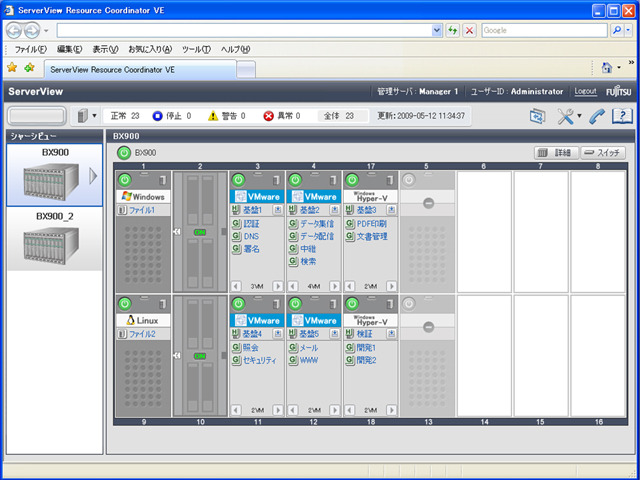The height and width of the screenshot is (480, 640).
Task: Click the blue stopped status icon (停止)
Action: tap(158, 116)
